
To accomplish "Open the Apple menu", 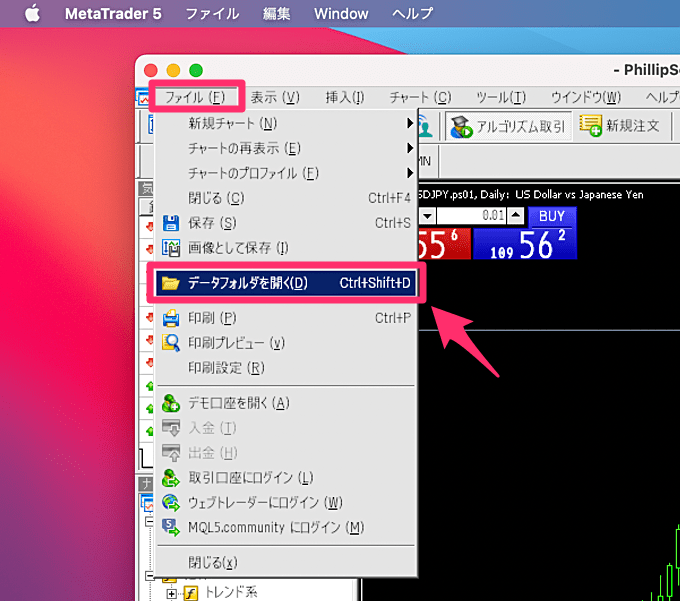I will pos(32,13).
